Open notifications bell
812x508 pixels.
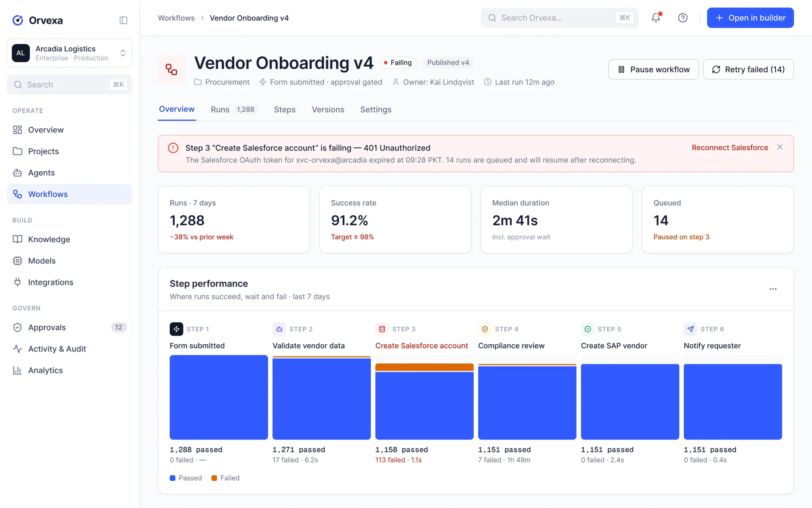pyautogui.click(x=656, y=17)
